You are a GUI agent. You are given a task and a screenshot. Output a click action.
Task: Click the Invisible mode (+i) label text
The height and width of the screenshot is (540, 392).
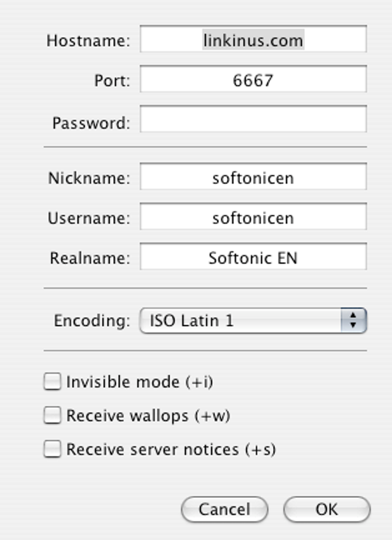point(140,382)
